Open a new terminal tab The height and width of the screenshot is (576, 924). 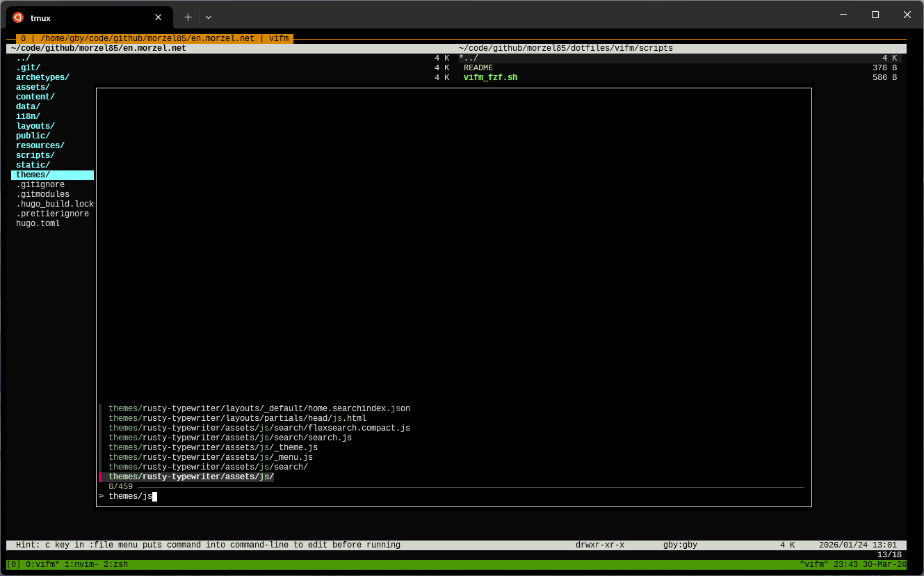(188, 17)
